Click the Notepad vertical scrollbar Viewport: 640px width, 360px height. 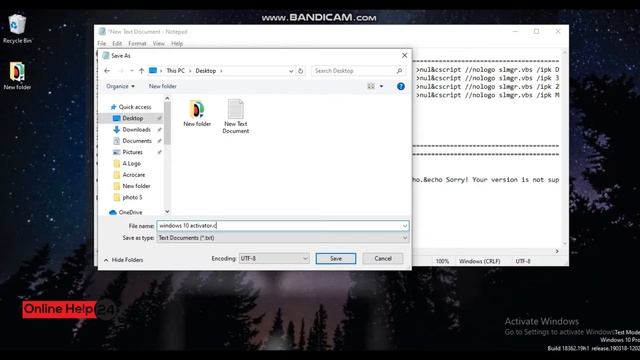click(x=565, y=148)
